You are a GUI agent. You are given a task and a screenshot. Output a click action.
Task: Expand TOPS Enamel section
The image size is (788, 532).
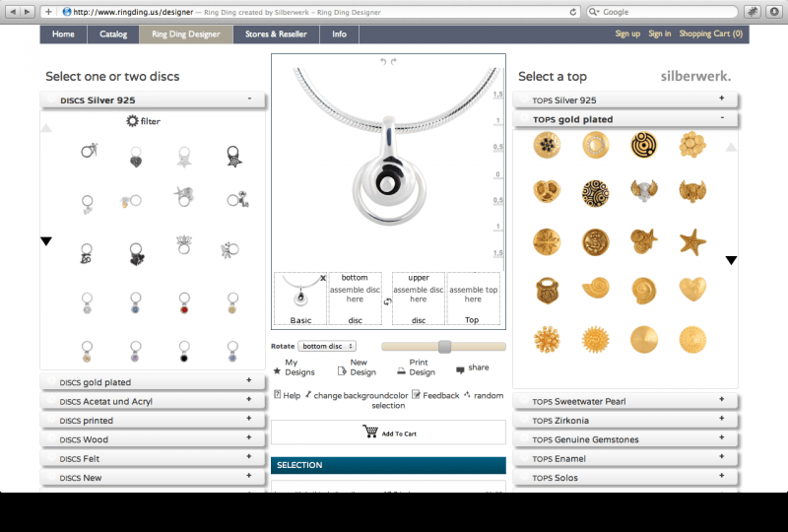pyautogui.click(x=625, y=458)
